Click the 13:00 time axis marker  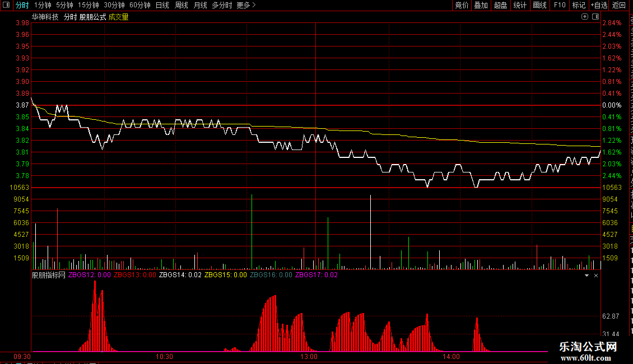click(309, 357)
